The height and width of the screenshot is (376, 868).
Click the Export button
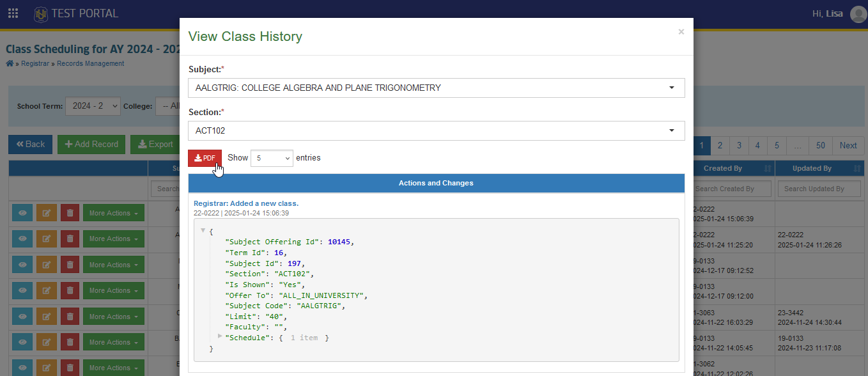pos(155,145)
